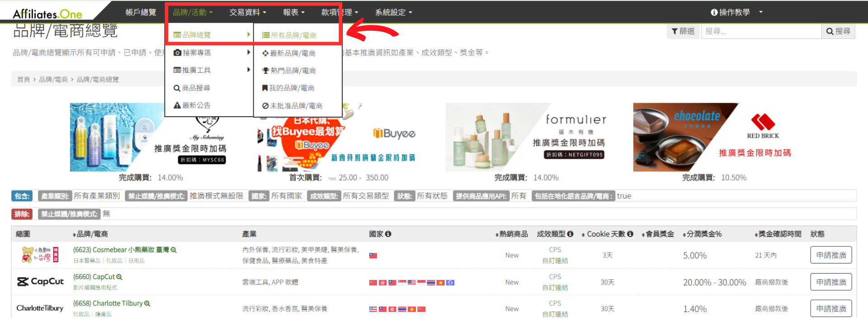Expand the account caret next to 操作教學
The width and height of the screenshot is (868, 322).
pyautogui.click(x=761, y=12)
